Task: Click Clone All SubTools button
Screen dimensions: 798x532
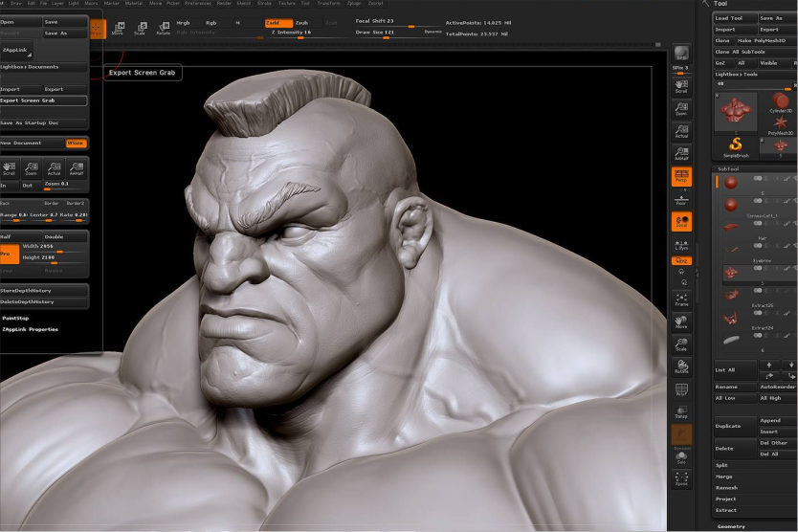Action: (x=755, y=52)
